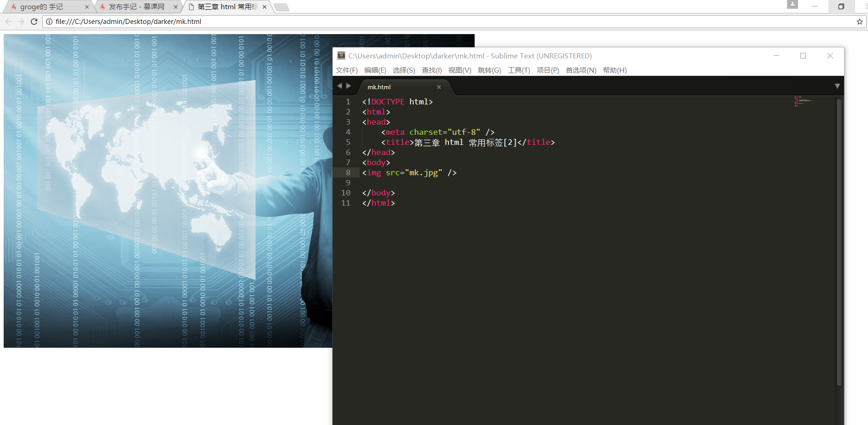868x425 pixels.
Task: Minimize the browser window
Action: tap(815, 6)
